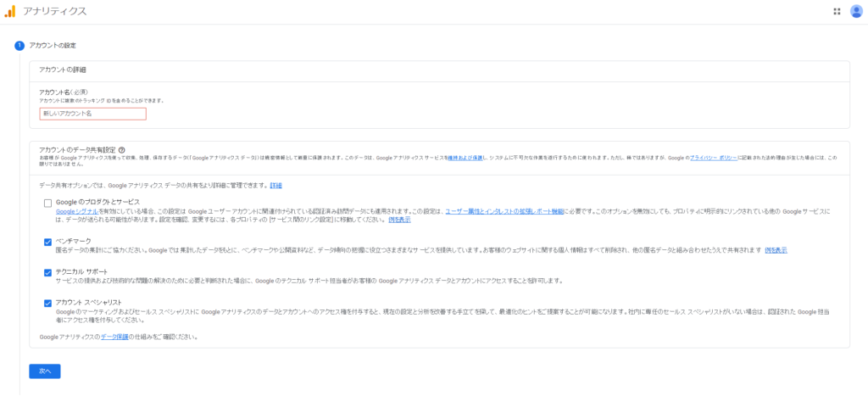Open the user account avatar menu
Image resolution: width=868 pixels, height=396 pixels.
[856, 11]
